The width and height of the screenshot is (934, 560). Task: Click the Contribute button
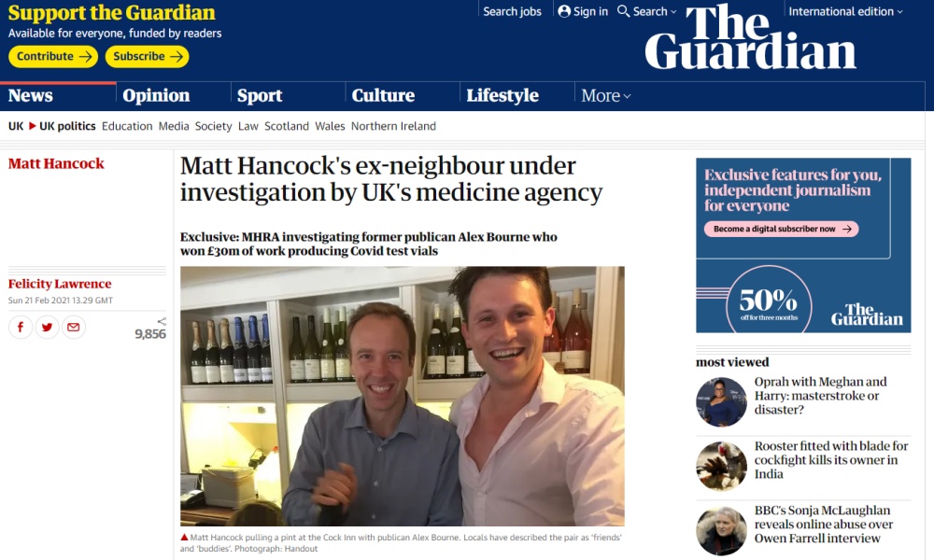pos(53,57)
